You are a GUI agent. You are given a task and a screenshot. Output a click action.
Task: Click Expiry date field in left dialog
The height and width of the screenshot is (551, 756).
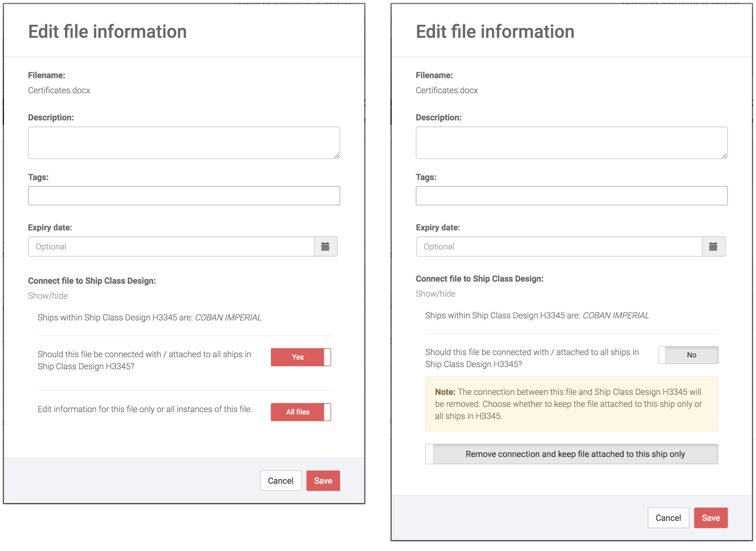(171, 246)
